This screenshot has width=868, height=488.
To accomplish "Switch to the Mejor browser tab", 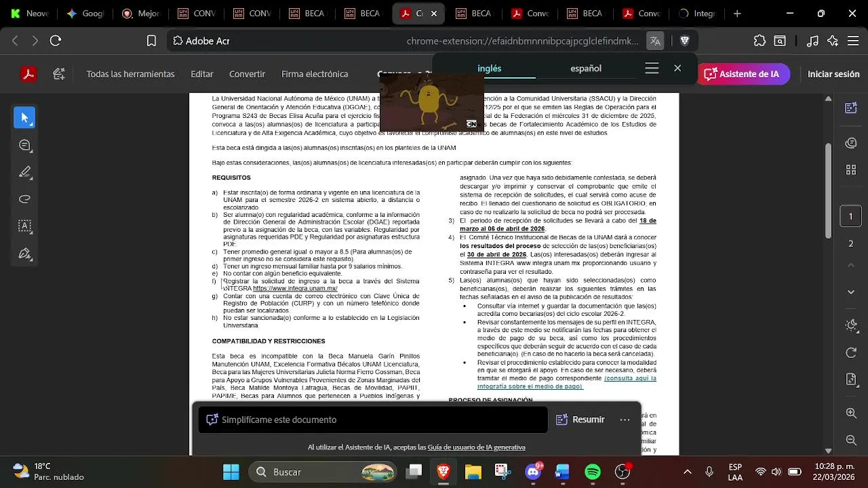I will point(141,14).
